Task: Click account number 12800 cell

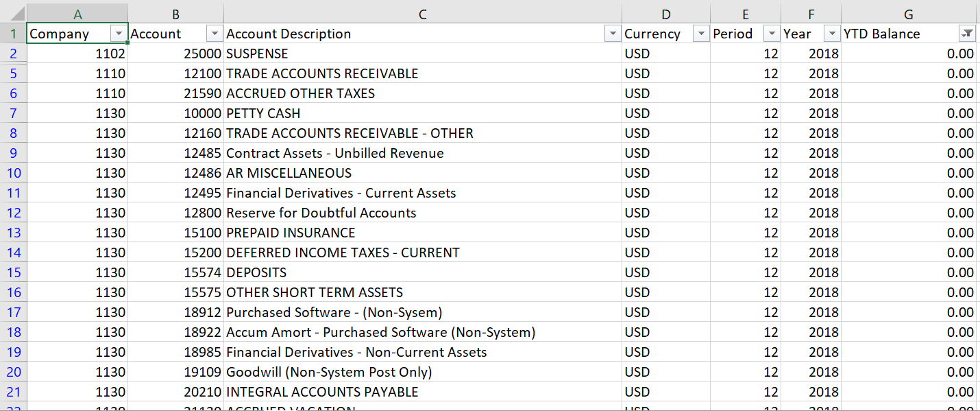Action: 176,213
